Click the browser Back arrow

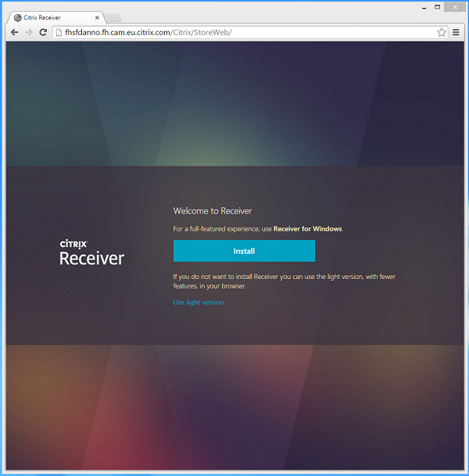click(x=14, y=32)
